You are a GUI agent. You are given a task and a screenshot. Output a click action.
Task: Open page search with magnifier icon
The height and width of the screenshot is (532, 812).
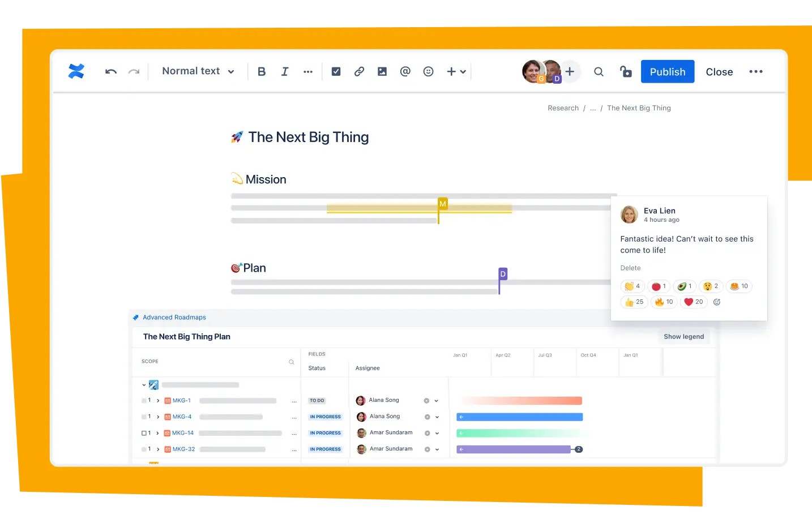click(x=599, y=72)
